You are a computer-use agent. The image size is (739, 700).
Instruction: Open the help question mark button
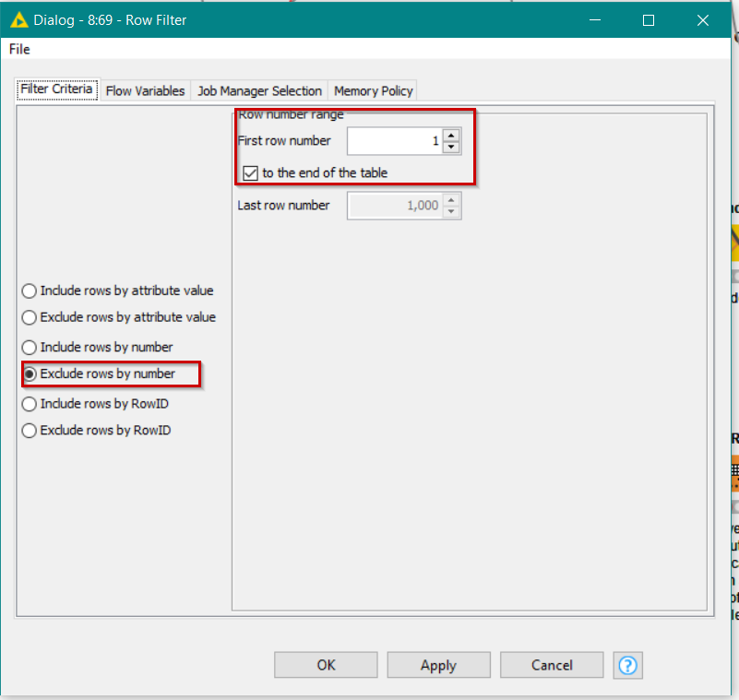coord(627,665)
